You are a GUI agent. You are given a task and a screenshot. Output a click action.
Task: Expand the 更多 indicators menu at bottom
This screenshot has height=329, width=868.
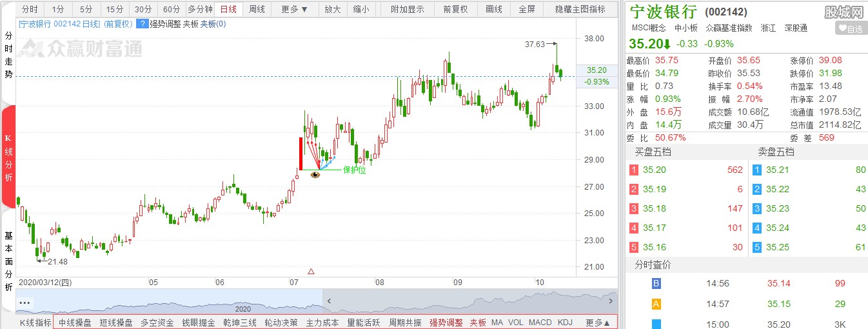tap(598, 323)
